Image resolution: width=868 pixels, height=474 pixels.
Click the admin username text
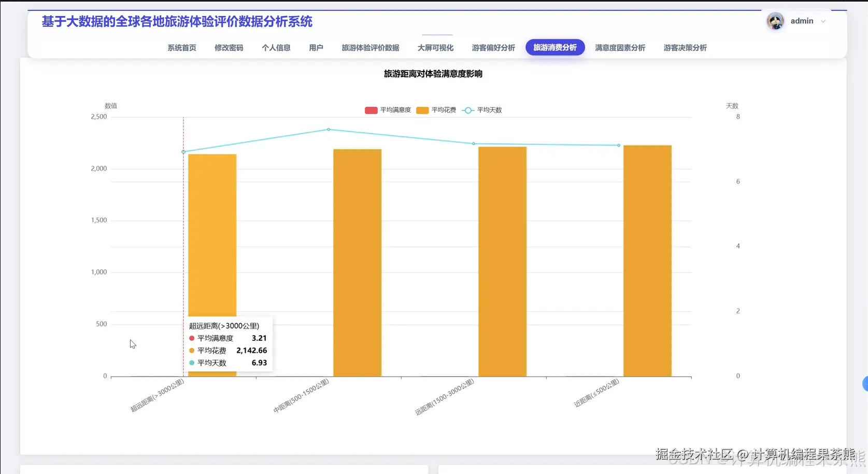coord(802,21)
